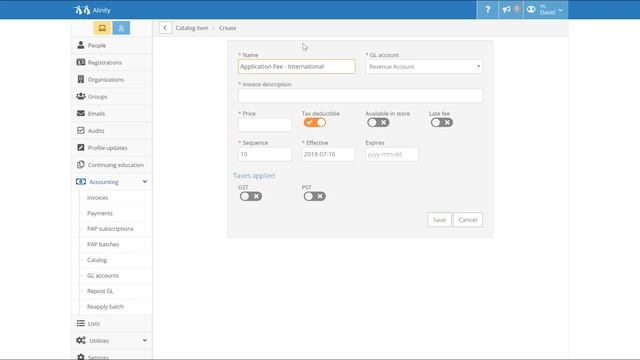Click the Registrations card icon
Viewport: 640px width, 360px height.
[81, 62]
